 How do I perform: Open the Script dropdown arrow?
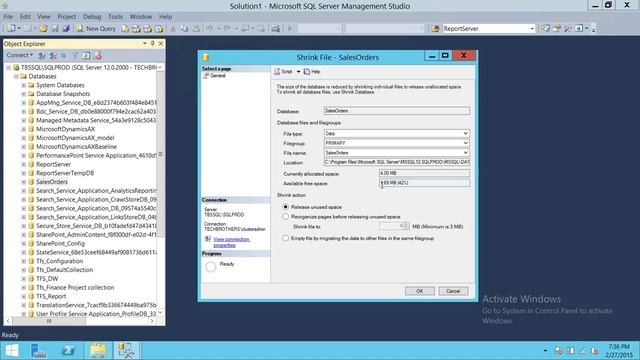(x=298, y=71)
